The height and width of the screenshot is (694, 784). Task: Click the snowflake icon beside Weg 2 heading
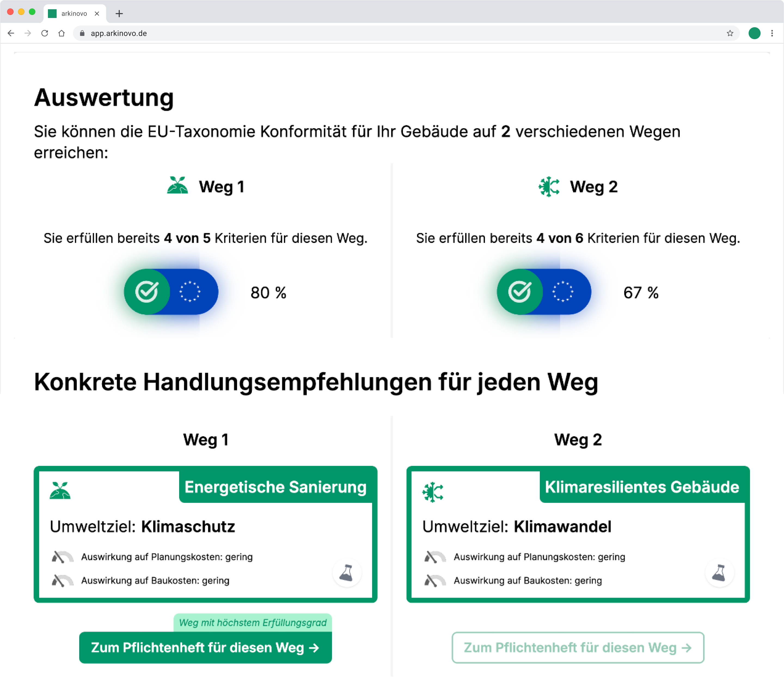pyautogui.click(x=549, y=187)
